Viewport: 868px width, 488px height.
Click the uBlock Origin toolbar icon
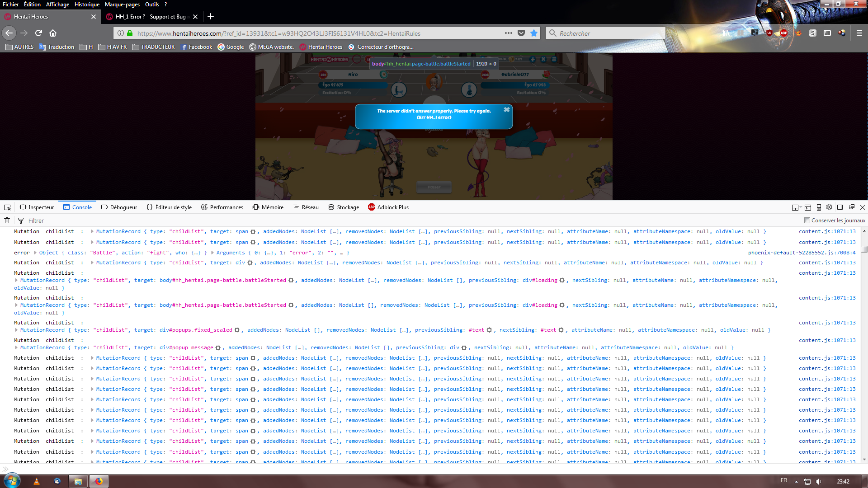pyautogui.click(x=769, y=33)
